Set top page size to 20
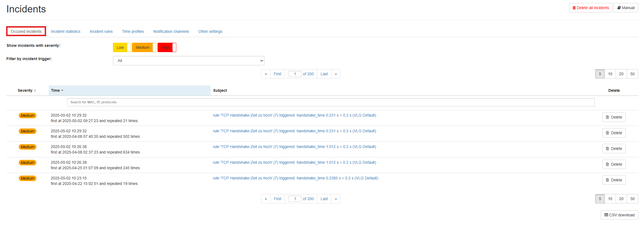Viewport: 644px width, 226px height. (621, 74)
